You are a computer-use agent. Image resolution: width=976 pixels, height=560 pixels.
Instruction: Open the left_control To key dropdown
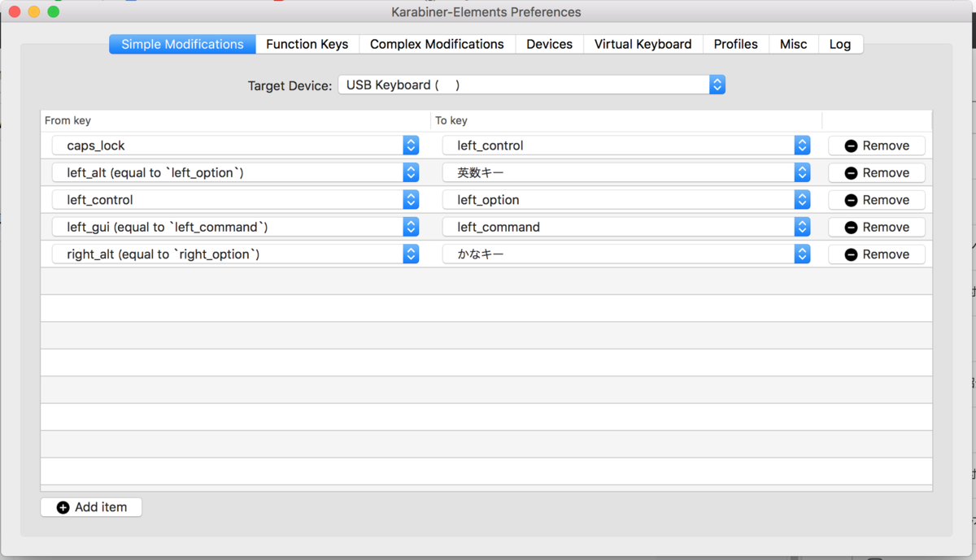pos(626,145)
